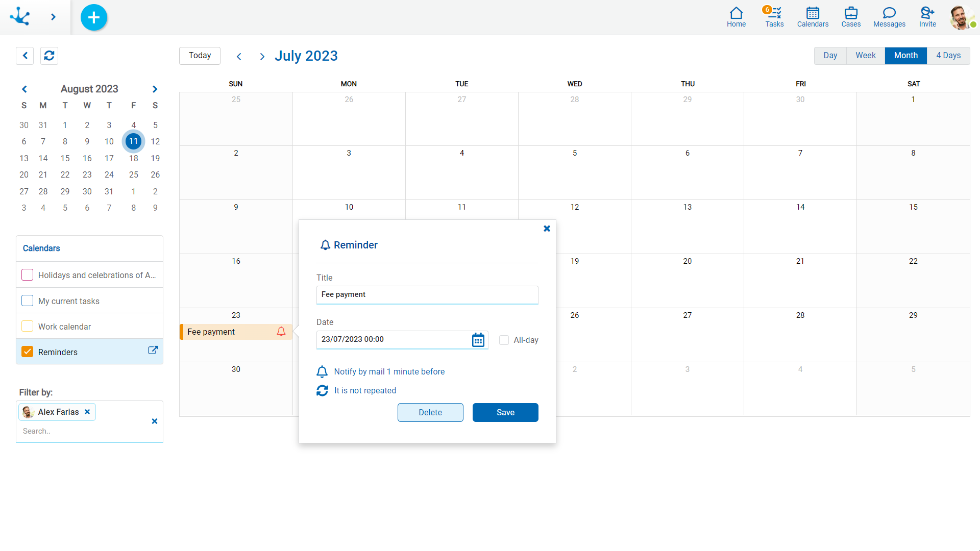Viewport: 980px width, 551px height.
Task: Save the Fee payment reminder
Action: click(x=505, y=412)
